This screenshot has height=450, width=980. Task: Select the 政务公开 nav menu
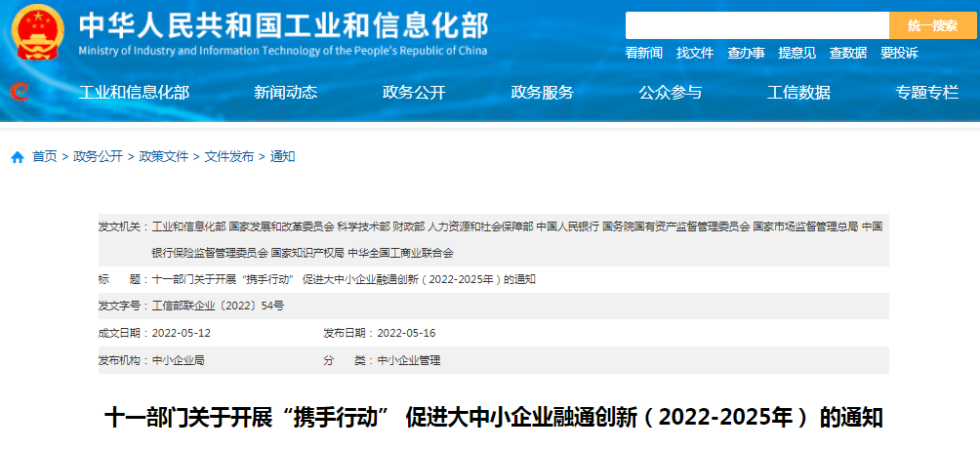pyautogui.click(x=414, y=93)
